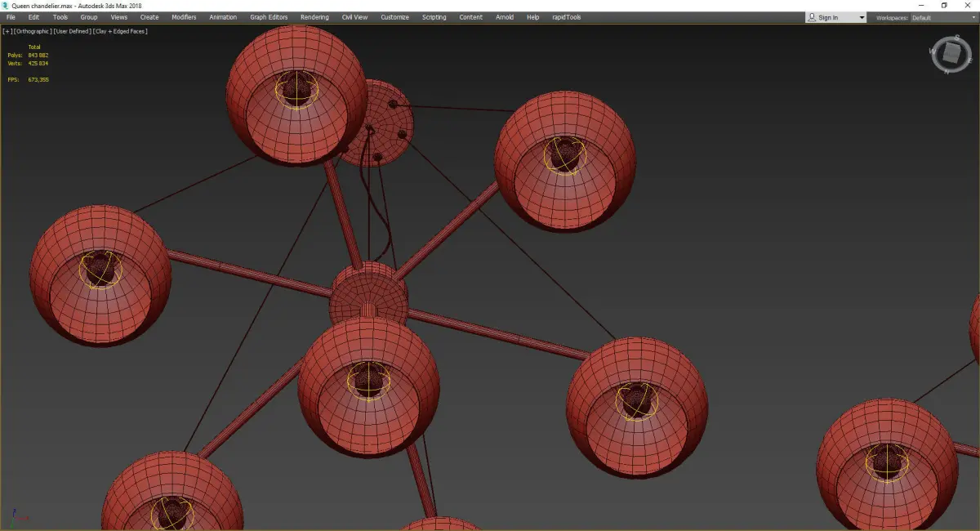Open the Orthographic viewport view menu
The height and width of the screenshot is (531, 980).
click(x=33, y=31)
